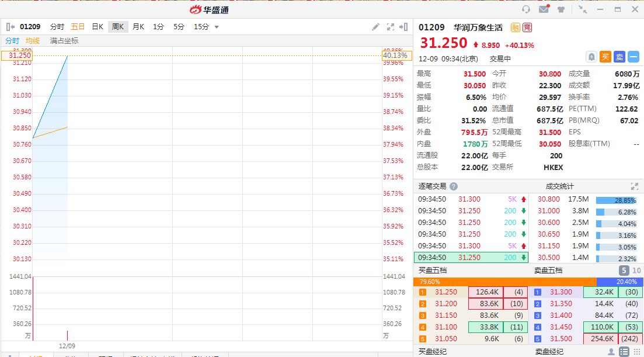Click sell level 4 price 31.450
The width and height of the screenshot is (644, 357).
tap(561, 327)
